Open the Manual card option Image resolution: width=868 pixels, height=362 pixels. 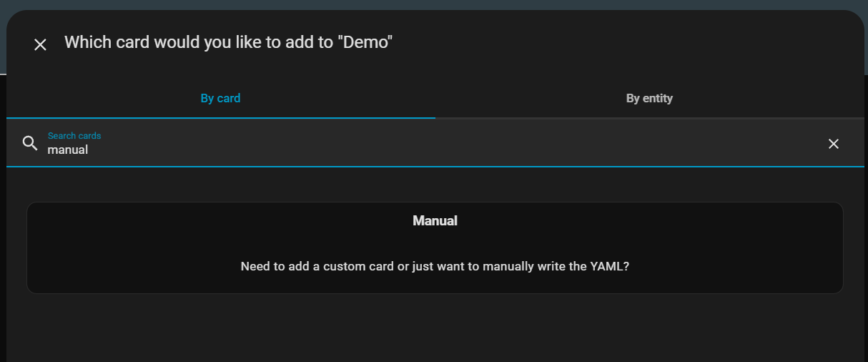click(435, 248)
